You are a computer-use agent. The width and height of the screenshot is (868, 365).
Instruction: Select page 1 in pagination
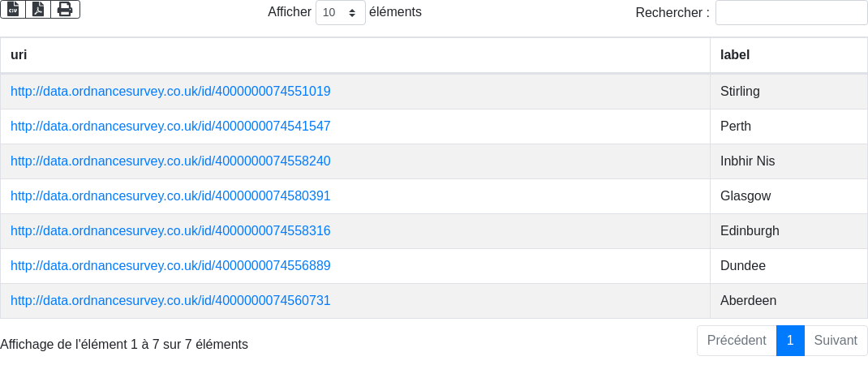coord(790,341)
